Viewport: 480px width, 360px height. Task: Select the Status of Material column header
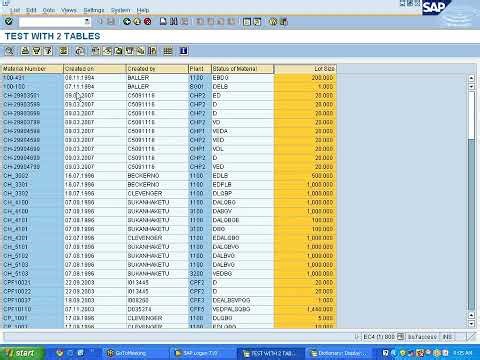pos(243,69)
